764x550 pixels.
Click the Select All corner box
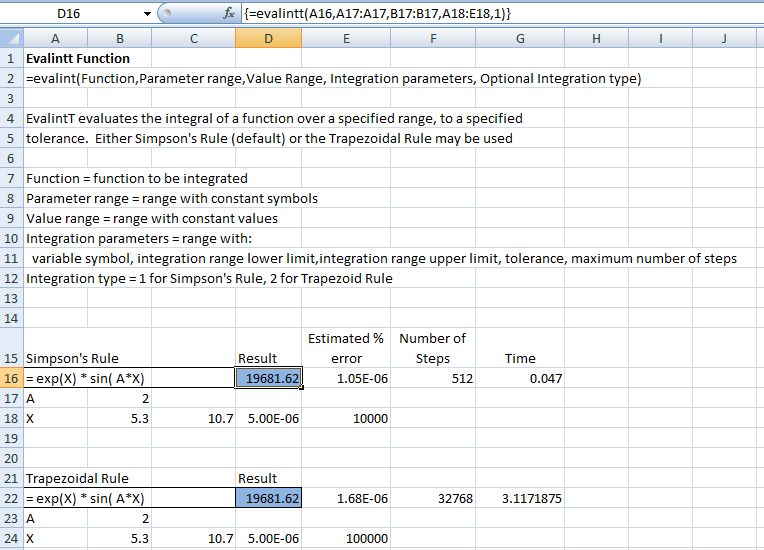click(x=10, y=38)
